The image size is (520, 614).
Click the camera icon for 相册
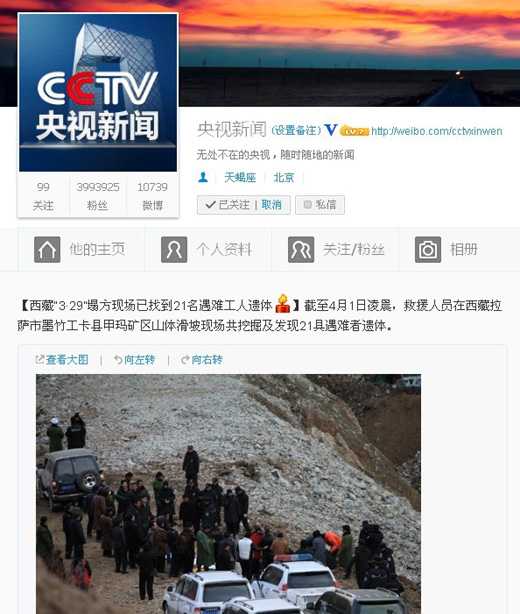pos(428,249)
